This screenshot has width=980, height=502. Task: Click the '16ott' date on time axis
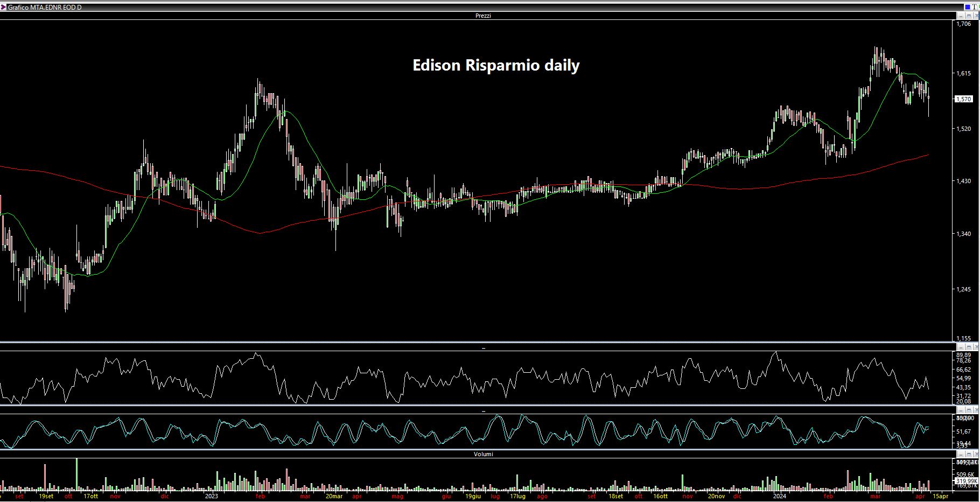(x=660, y=496)
